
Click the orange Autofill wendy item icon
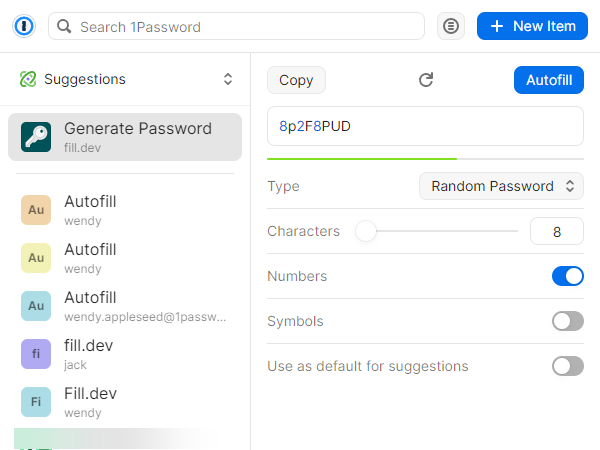point(36,209)
